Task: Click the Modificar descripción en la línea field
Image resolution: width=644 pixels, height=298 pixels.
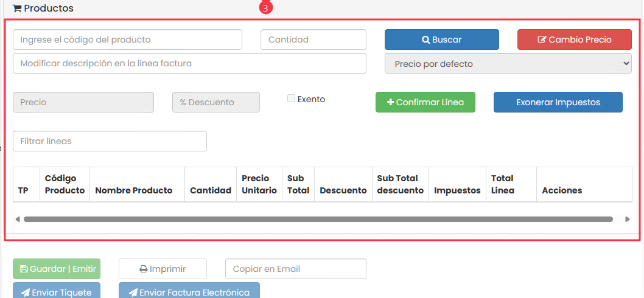Action: coord(189,63)
